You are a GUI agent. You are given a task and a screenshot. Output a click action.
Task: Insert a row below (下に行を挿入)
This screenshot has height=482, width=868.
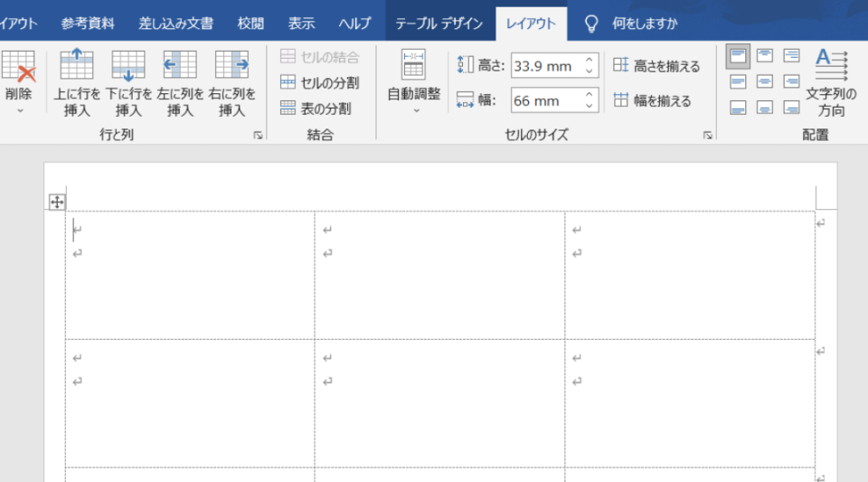pyautogui.click(x=128, y=83)
